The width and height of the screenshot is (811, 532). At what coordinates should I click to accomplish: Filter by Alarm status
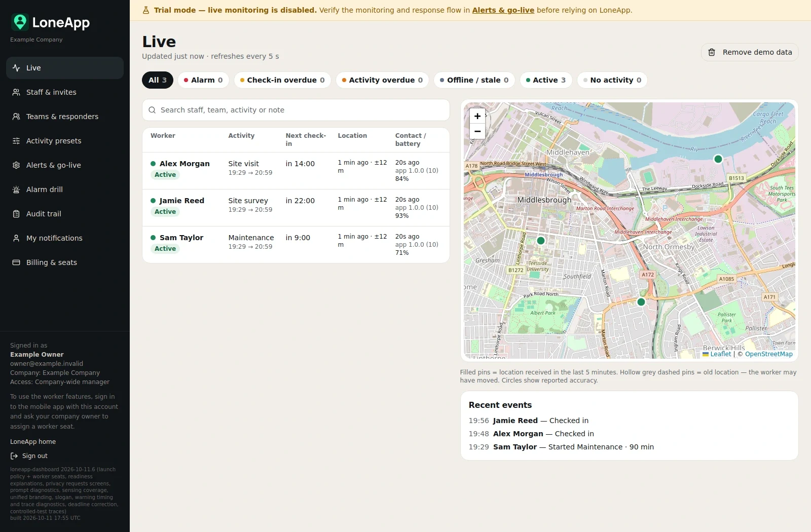point(203,80)
